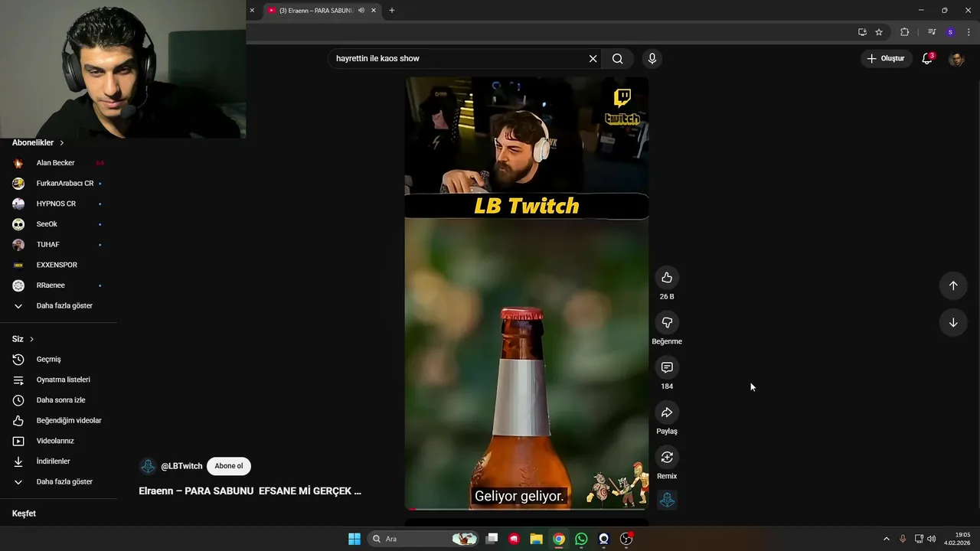
Task: Open Beğendiğim videolar
Action: tap(60, 420)
